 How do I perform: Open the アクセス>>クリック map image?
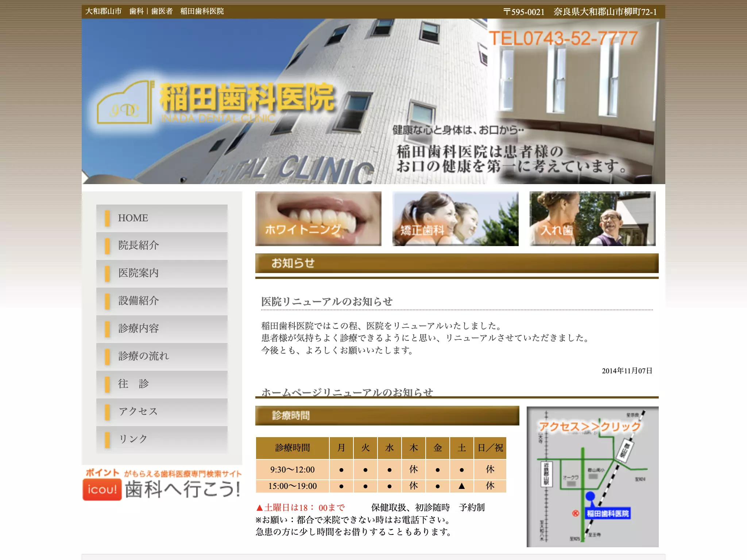coord(593,477)
